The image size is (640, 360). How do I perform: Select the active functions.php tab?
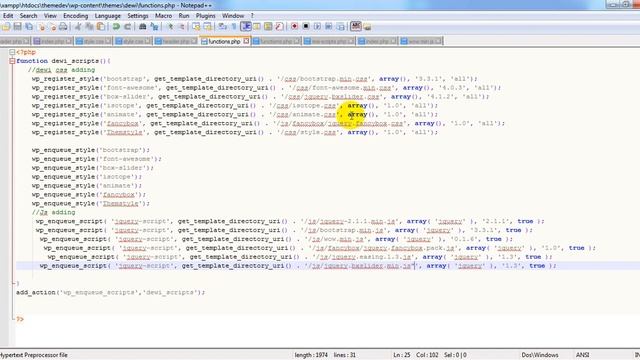(x=224, y=41)
